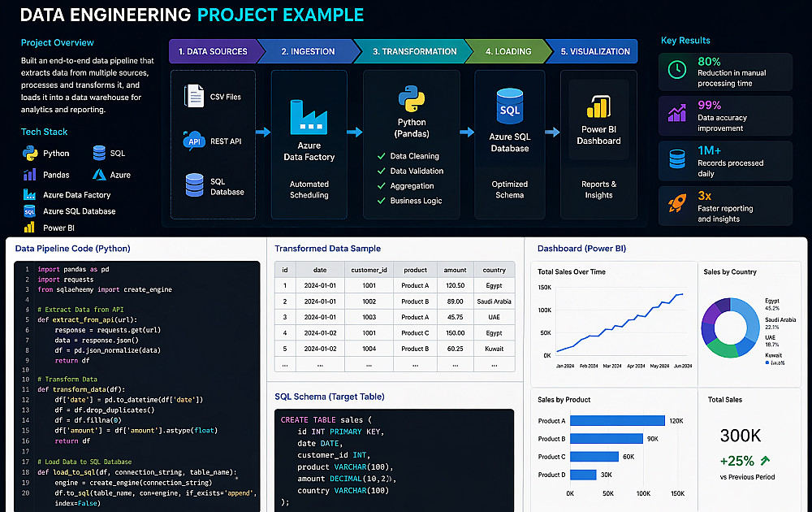This screenshot has width=812, height=512.
Task: Click the rocket icon beside 3x result
Action: click(x=677, y=202)
